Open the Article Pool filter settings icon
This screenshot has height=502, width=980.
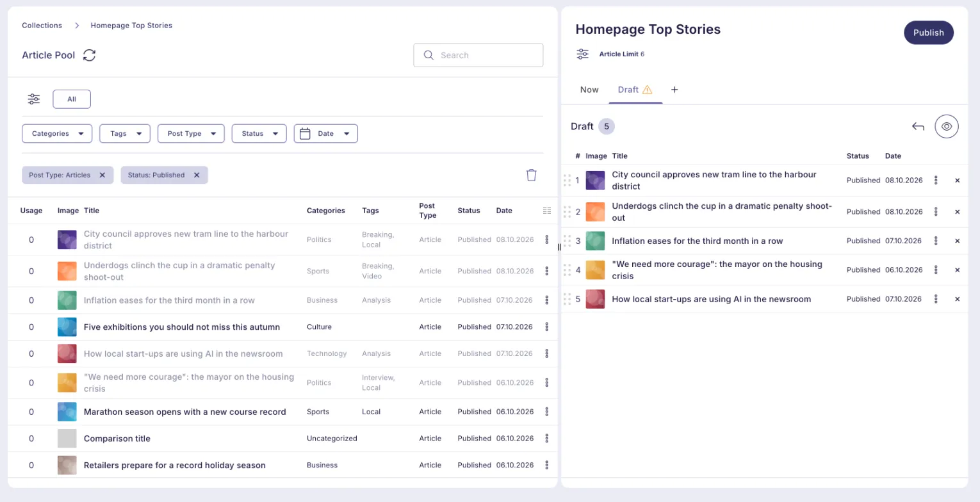click(x=34, y=99)
